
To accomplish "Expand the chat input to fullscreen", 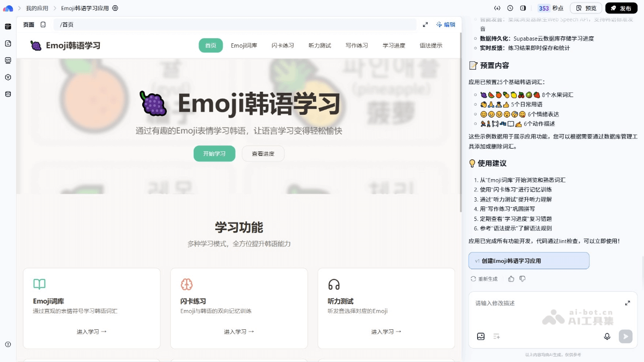I will (x=627, y=302).
